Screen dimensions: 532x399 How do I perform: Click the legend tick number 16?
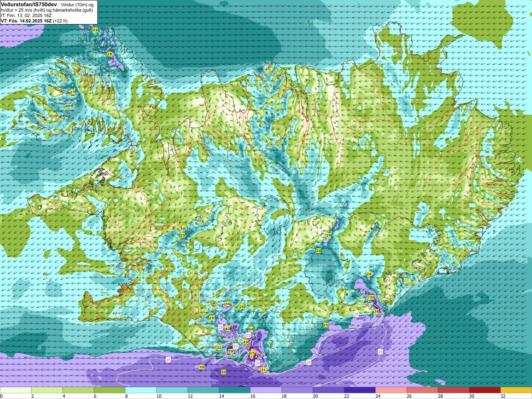tap(253, 396)
